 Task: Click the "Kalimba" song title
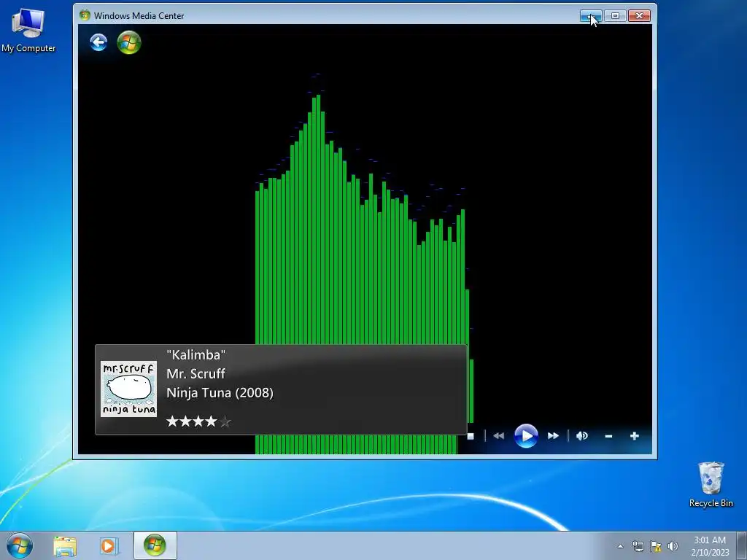pos(196,355)
